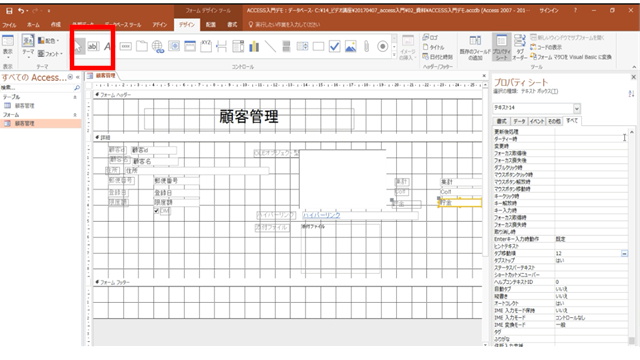Open object selector dropdown showing テキスト14
640x360 pixels.
click(576, 108)
